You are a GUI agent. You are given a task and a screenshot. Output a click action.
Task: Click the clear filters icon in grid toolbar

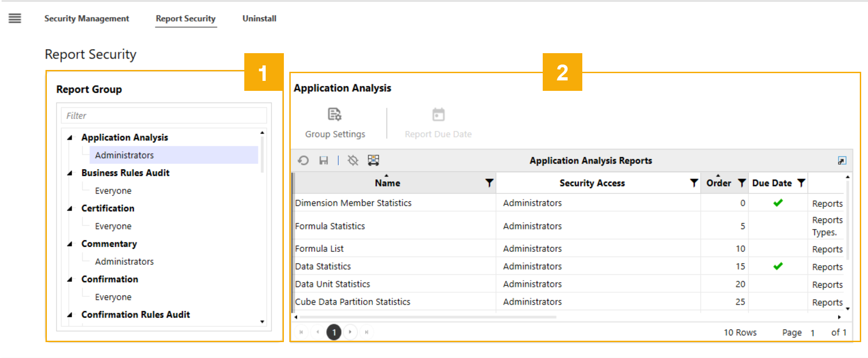tap(353, 160)
